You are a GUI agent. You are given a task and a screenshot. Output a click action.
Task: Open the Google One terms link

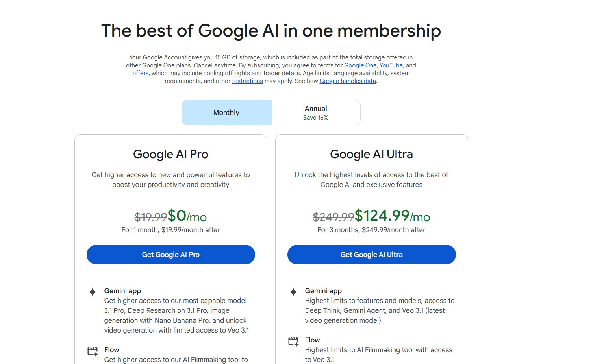(360, 65)
